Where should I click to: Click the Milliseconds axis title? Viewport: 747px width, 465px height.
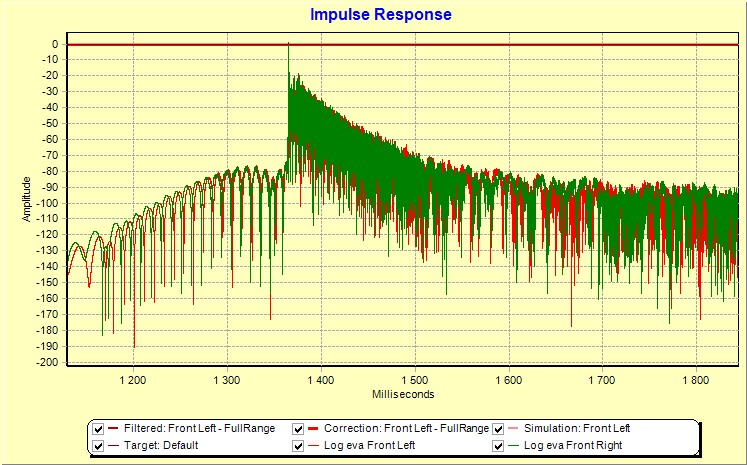[x=403, y=394]
